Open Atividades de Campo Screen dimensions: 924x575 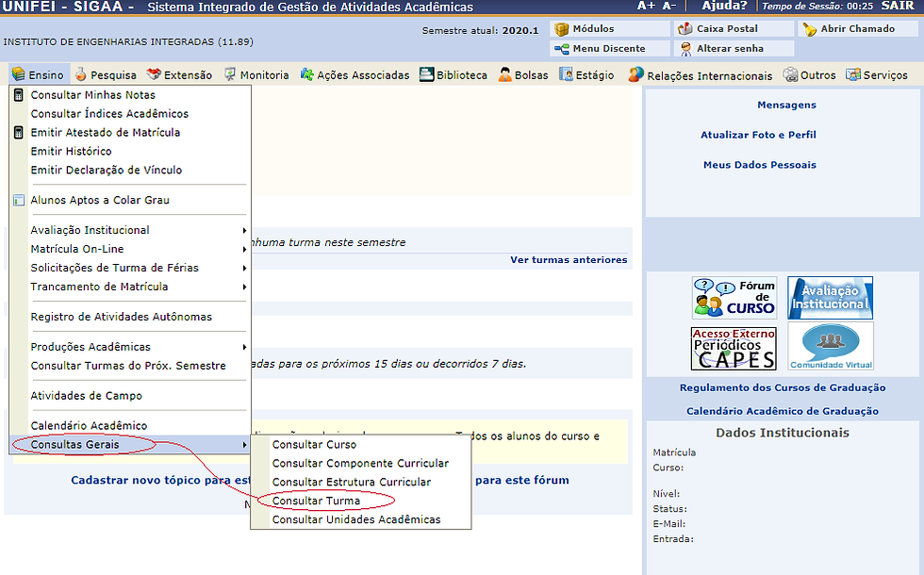[87, 396]
